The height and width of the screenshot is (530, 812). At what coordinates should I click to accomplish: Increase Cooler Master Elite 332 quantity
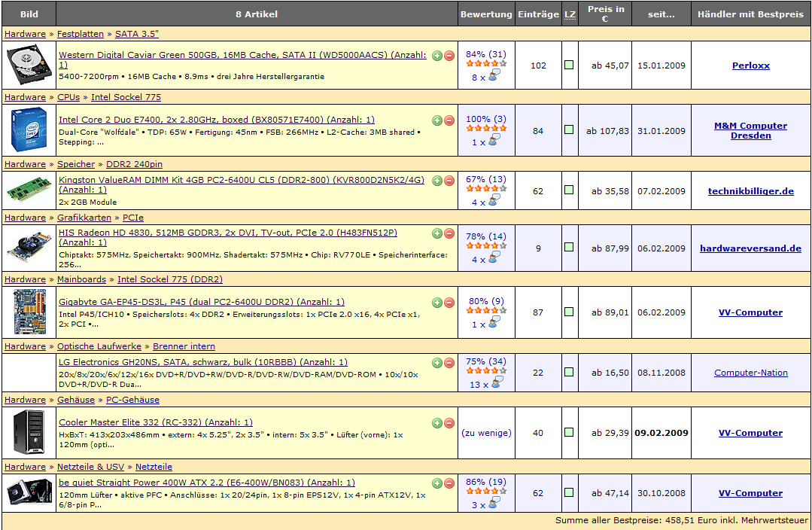tap(437, 423)
